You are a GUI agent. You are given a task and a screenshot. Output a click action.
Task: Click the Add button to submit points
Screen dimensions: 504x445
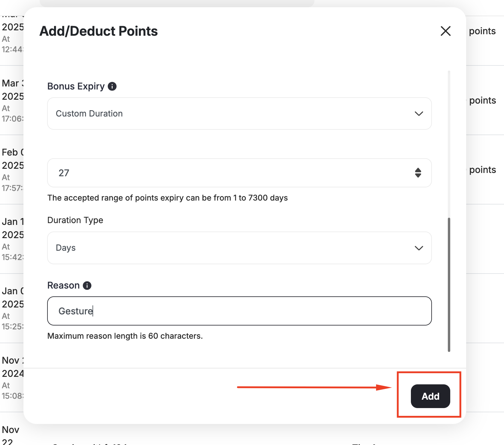click(430, 396)
